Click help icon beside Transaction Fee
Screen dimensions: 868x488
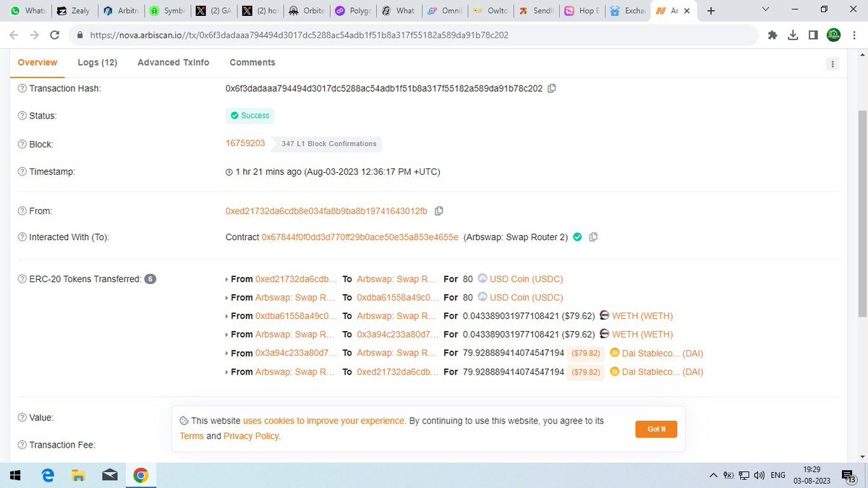click(x=22, y=445)
